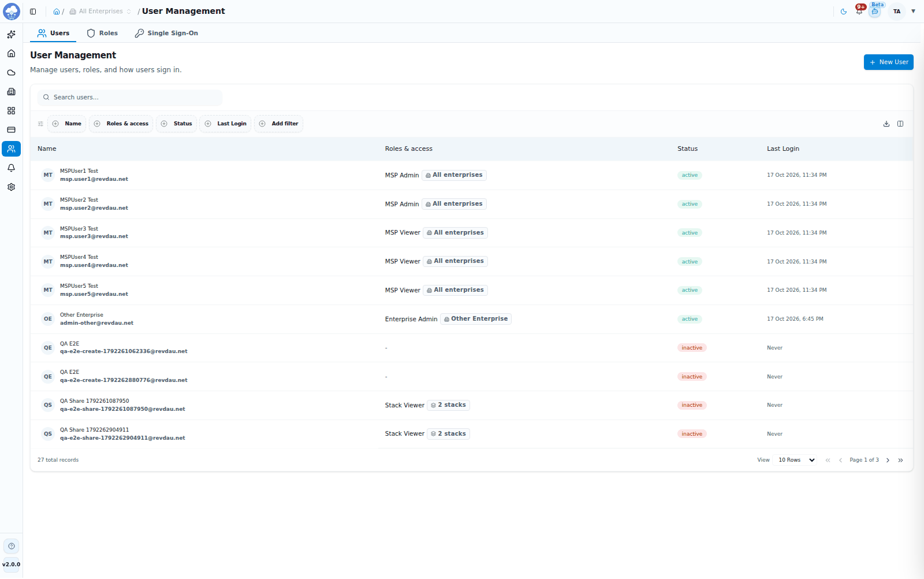Open the enterprises building icon in sidebar
This screenshot has width=924, height=579.
pyautogui.click(x=11, y=92)
